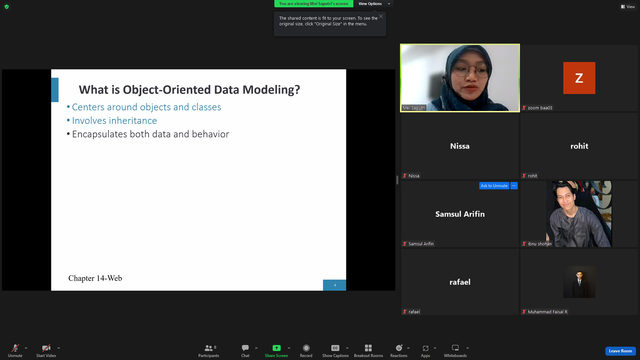
Task: Expand chat options arrow next to Chat
Action: (x=256, y=348)
